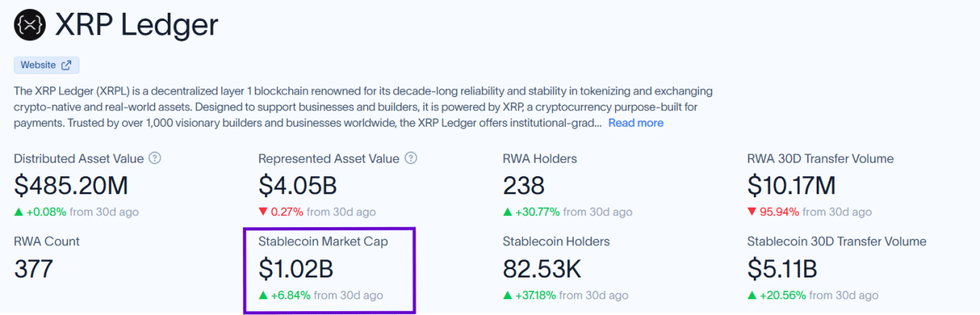980x315 pixels.
Task: Click the Stablecoin Holders 82.53K value
Action: point(542,268)
